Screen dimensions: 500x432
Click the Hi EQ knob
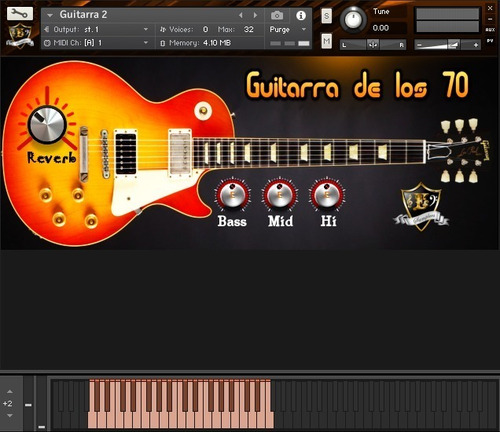[x=327, y=195]
